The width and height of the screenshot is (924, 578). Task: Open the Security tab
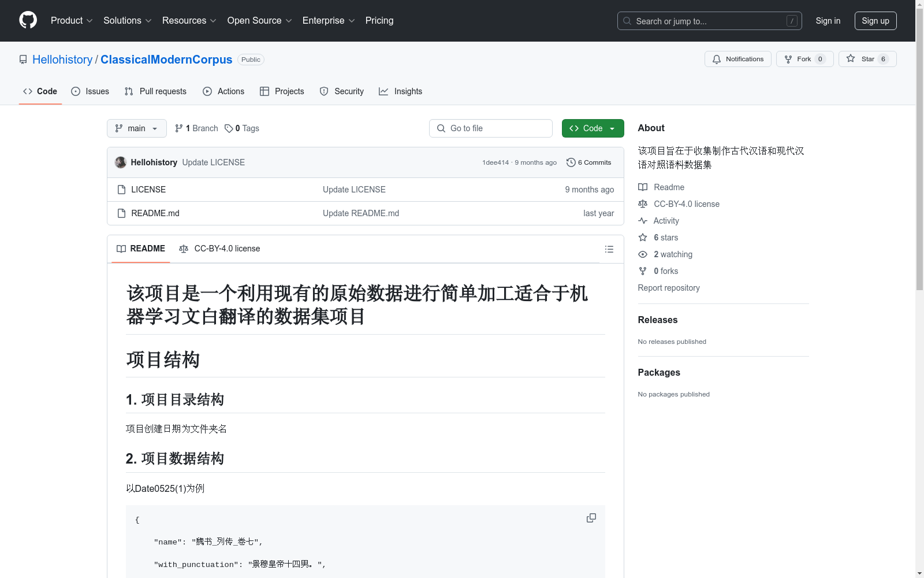click(342, 91)
